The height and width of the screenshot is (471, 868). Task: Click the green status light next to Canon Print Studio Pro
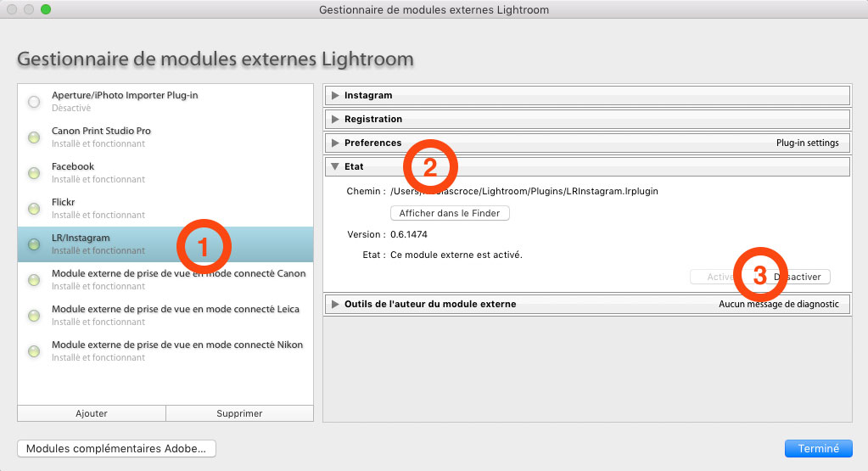click(34, 137)
